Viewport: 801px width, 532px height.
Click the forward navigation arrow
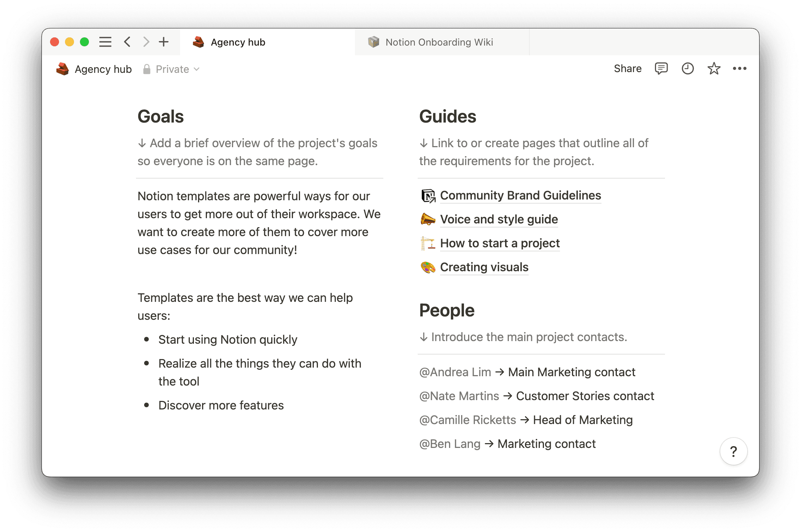pos(146,42)
